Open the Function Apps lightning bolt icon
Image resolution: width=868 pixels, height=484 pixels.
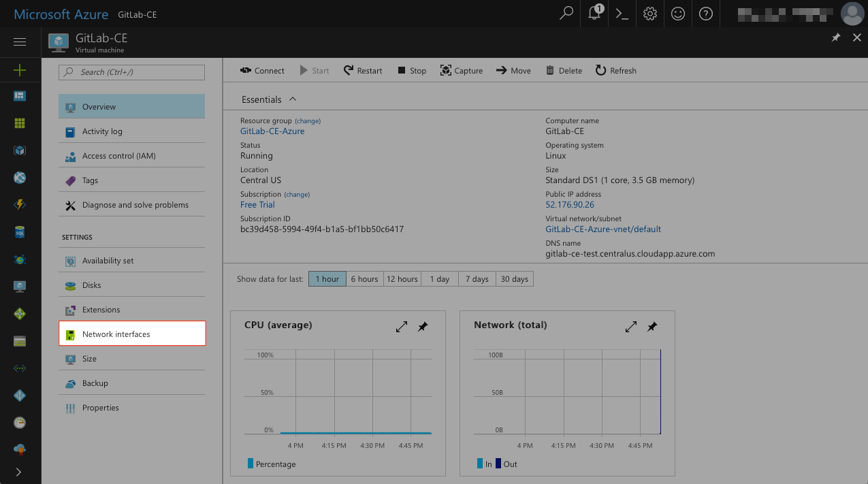click(x=20, y=205)
